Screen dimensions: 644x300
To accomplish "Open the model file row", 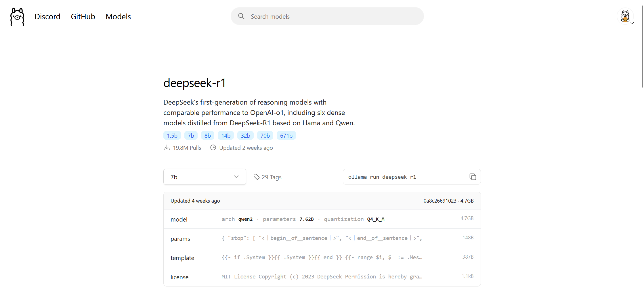I will [322, 219].
